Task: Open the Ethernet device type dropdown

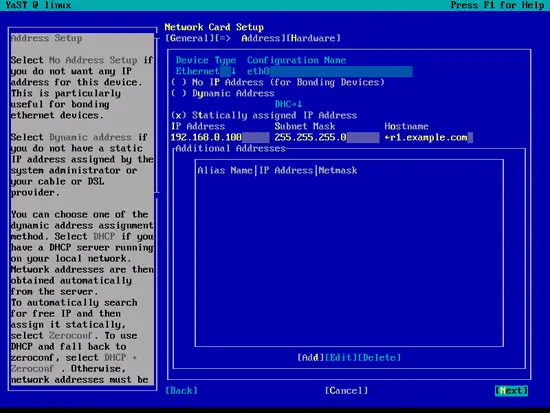Action: [x=206, y=71]
